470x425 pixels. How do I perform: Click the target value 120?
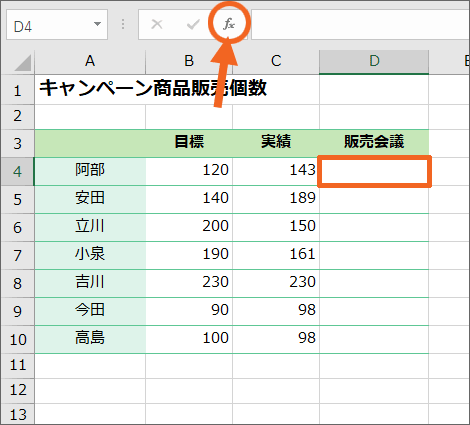tap(189, 171)
